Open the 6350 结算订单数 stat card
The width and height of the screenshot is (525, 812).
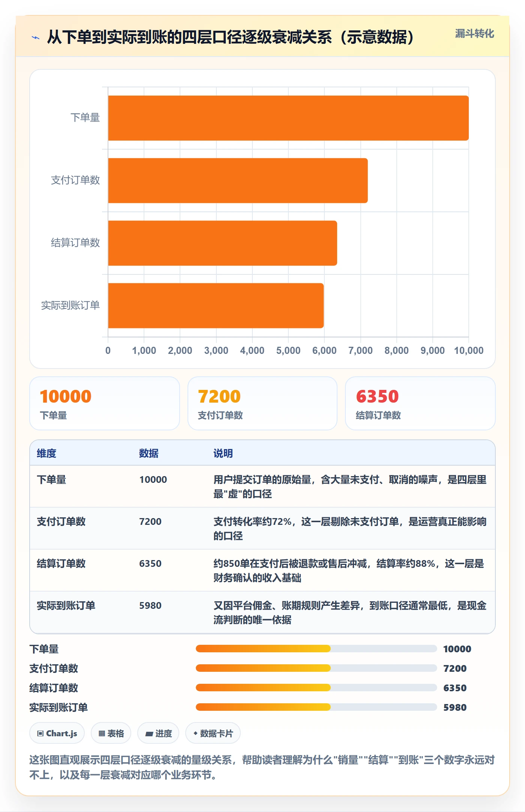[x=420, y=403]
